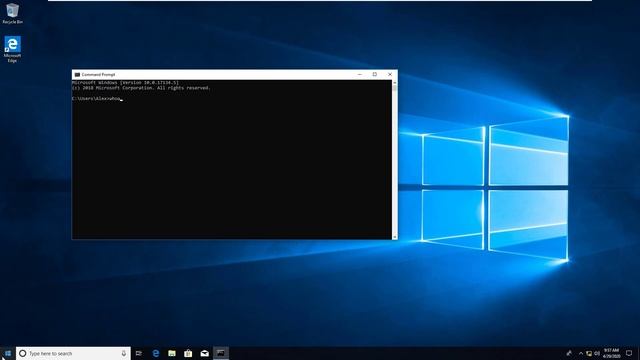640x360 pixels.
Task: Open the Mail app from the taskbar
Action: coord(204,353)
